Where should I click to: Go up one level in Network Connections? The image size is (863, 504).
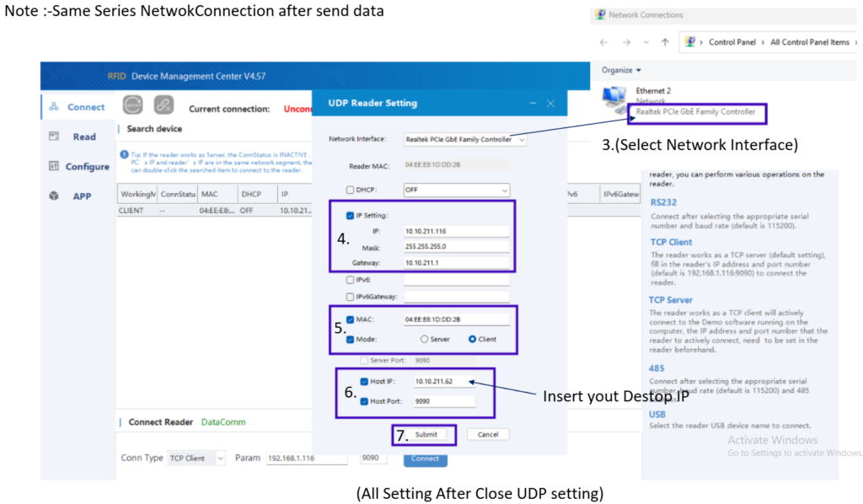pyautogui.click(x=666, y=42)
